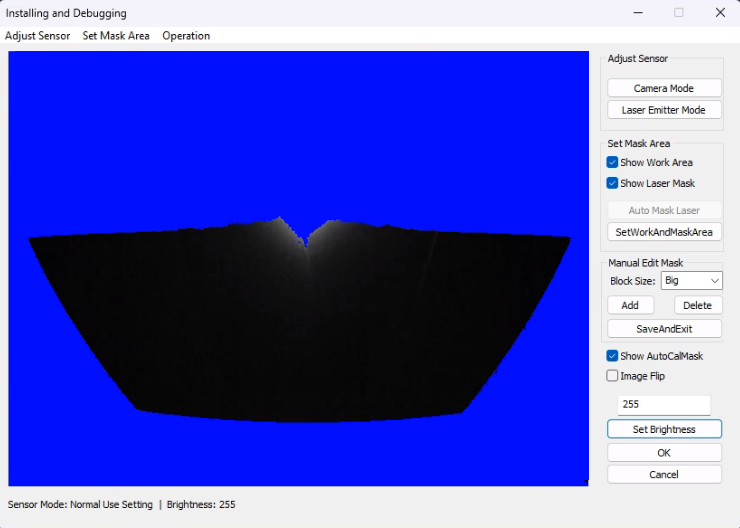Click the SaveAndExit button
Screen dimensions: 740x528
pyautogui.click(x=664, y=329)
